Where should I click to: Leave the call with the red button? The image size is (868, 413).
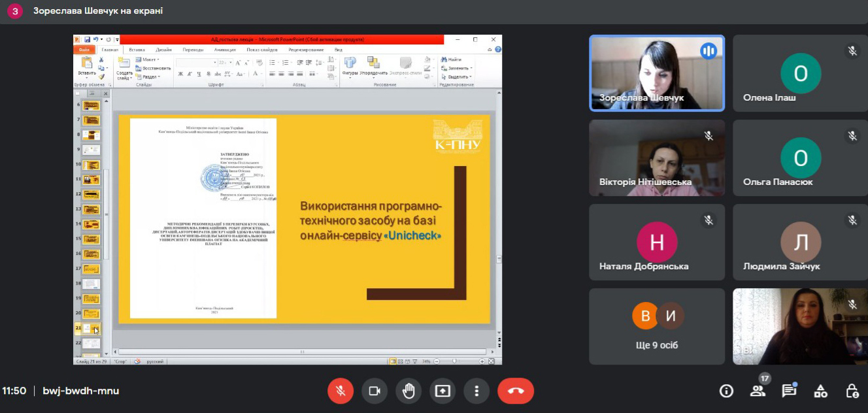tap(516, 391)
